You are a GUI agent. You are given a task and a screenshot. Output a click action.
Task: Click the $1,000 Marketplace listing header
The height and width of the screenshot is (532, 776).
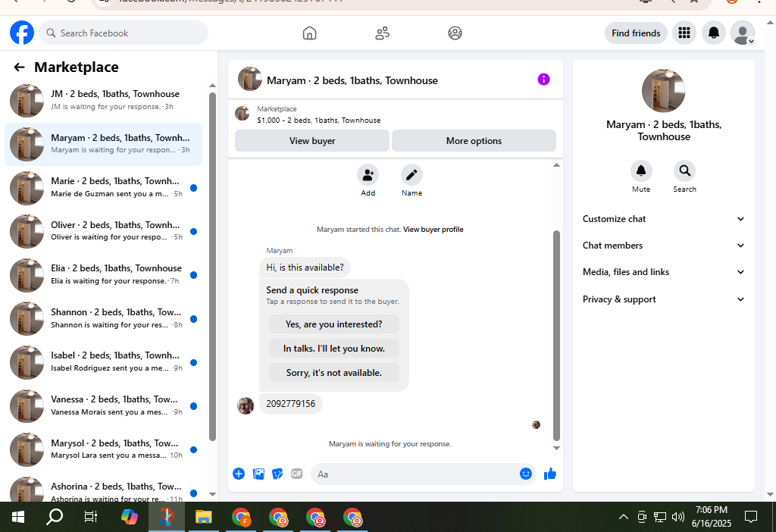coord(395,115)
